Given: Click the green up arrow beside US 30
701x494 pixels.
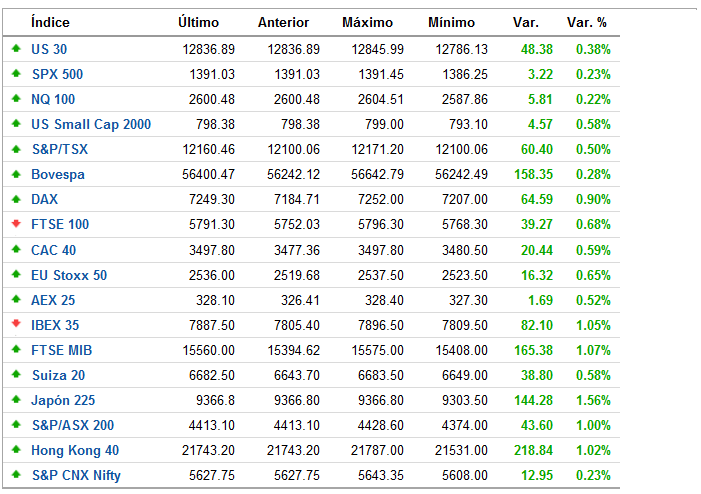Looking at the screenshot, I should 16,48.
